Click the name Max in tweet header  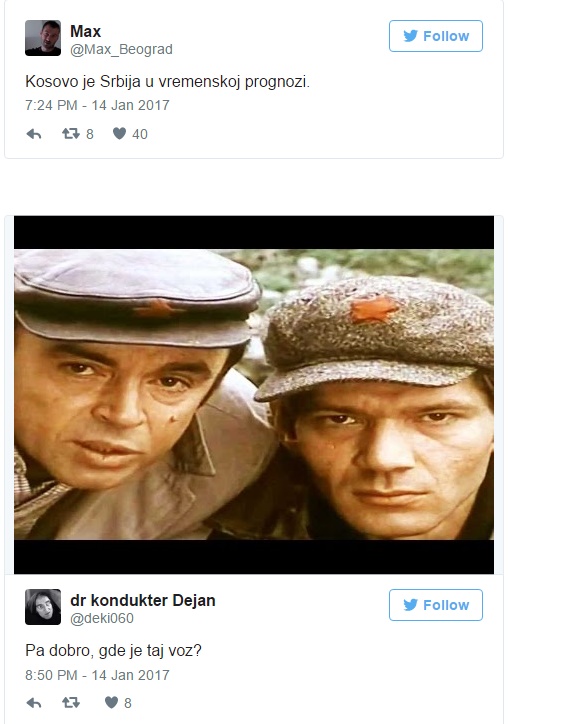[85, 31]
